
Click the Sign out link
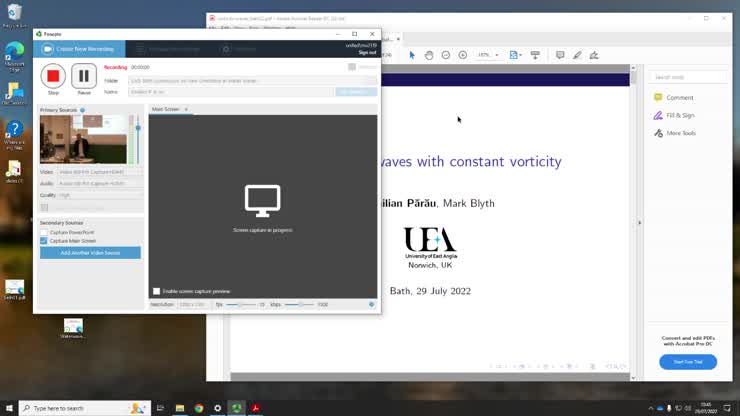point(367,52)
